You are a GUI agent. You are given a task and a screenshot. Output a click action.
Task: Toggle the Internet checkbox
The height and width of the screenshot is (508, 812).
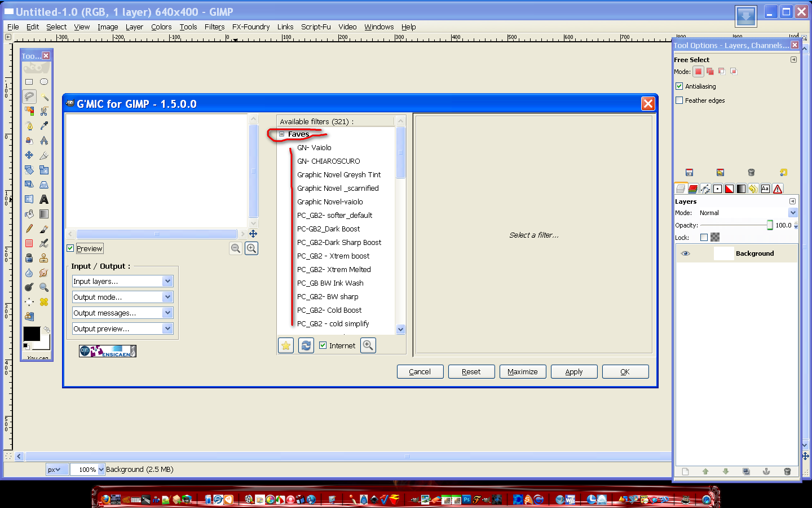point(323,345)
